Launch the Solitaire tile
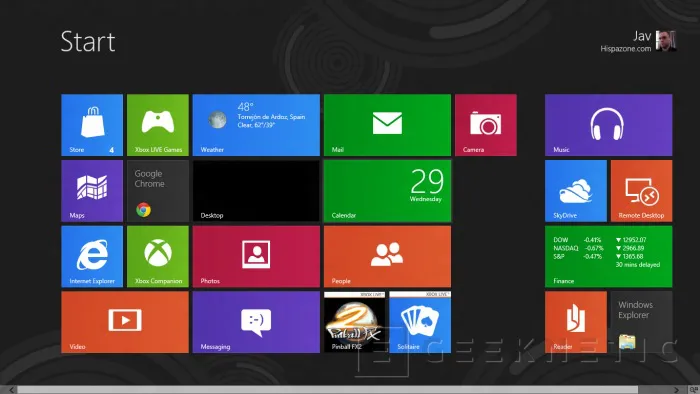 point(420,322)
